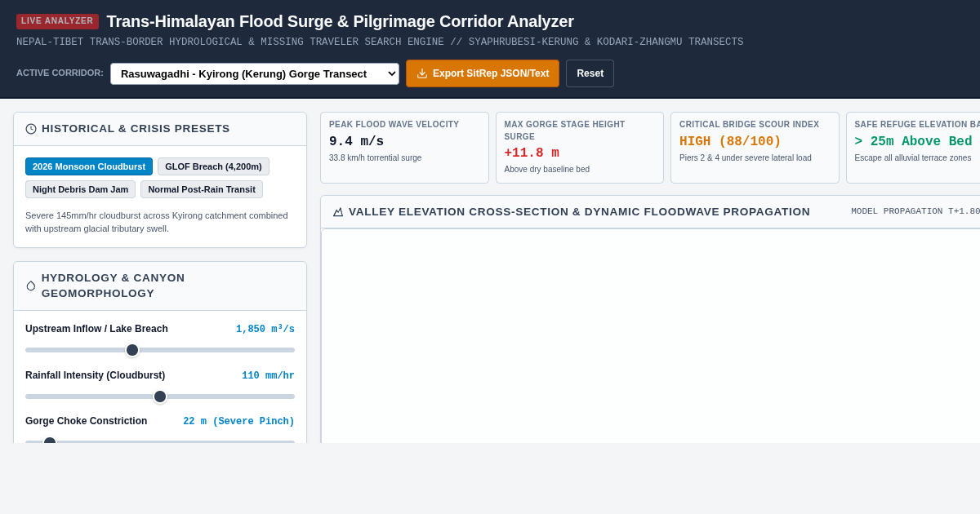The height and width of the screenshot is (514, 980).
Task: Click the Upstream Inflow / Lake Breach slider
Action: (160, 350)
